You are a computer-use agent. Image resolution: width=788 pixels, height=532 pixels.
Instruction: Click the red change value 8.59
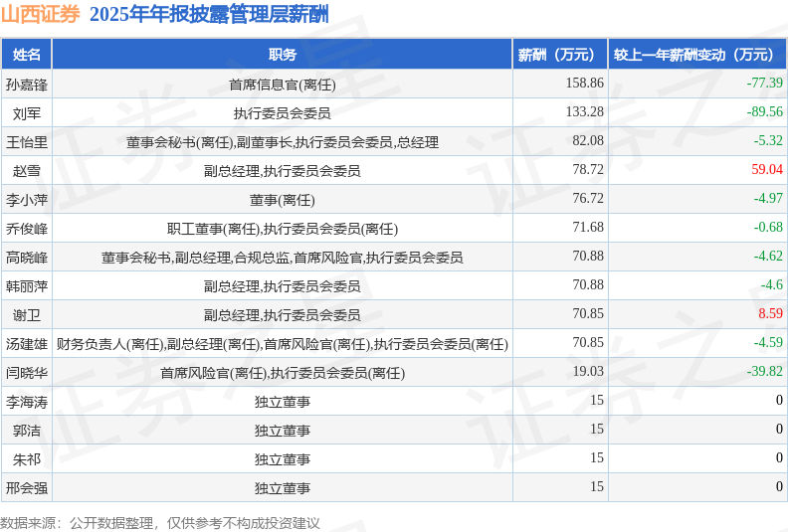coord(770,313)
